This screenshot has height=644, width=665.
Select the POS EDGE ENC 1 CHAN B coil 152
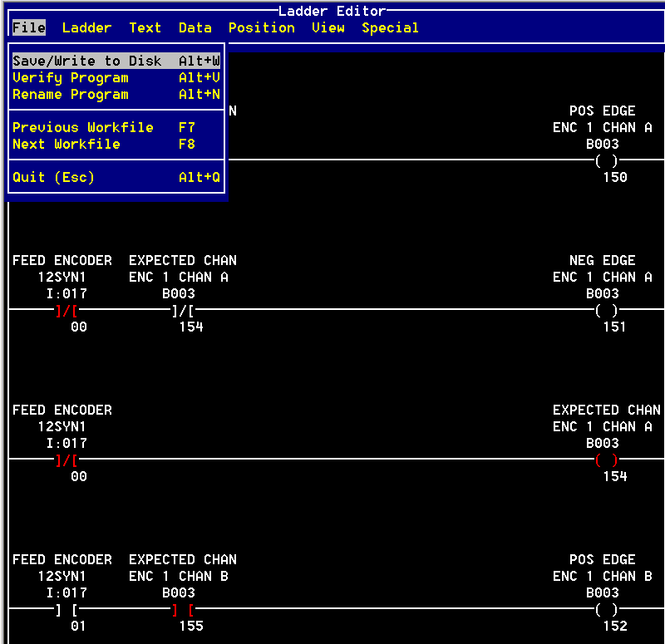tap(606, 609)
